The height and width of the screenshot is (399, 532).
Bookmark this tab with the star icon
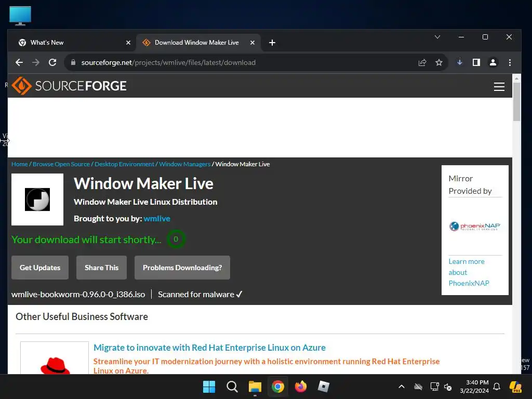coord(438,62)
